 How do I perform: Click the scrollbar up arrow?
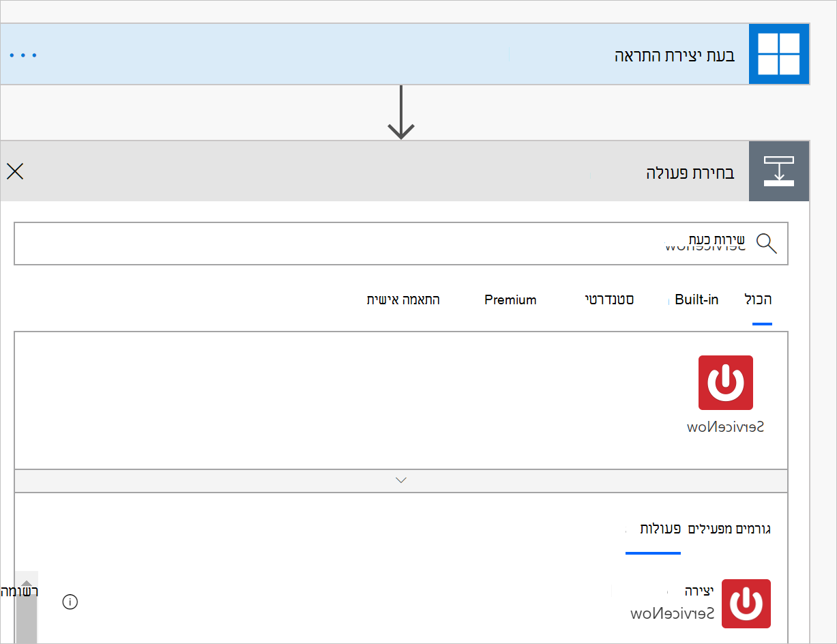tap(27, 582)
